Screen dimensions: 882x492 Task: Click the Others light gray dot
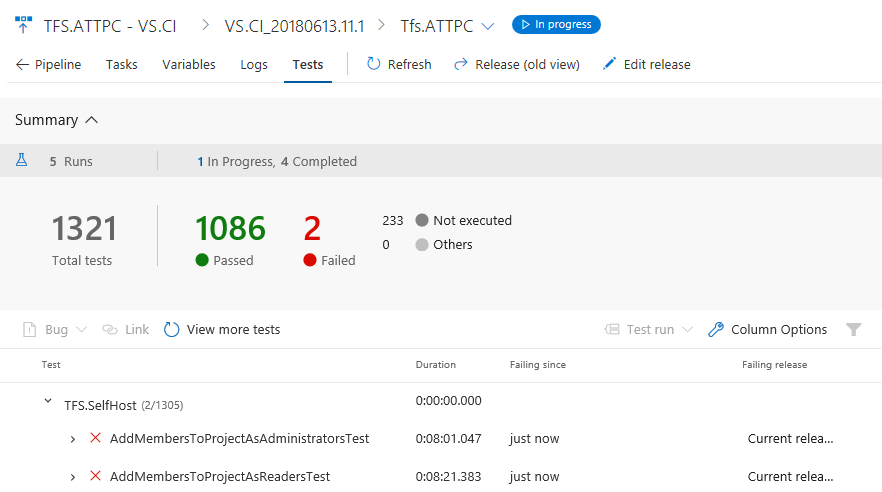(422, 245)
